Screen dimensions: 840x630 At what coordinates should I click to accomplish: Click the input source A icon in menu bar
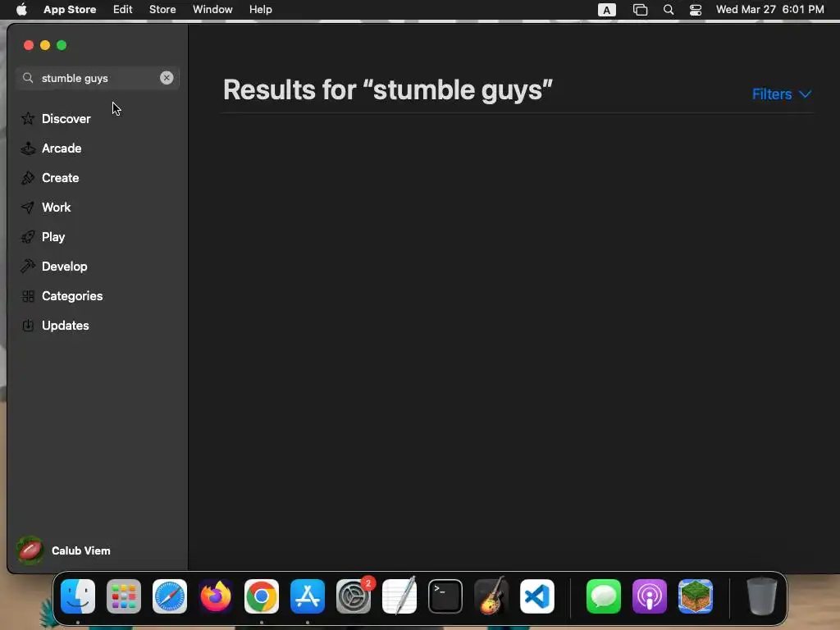pos(606,10)
